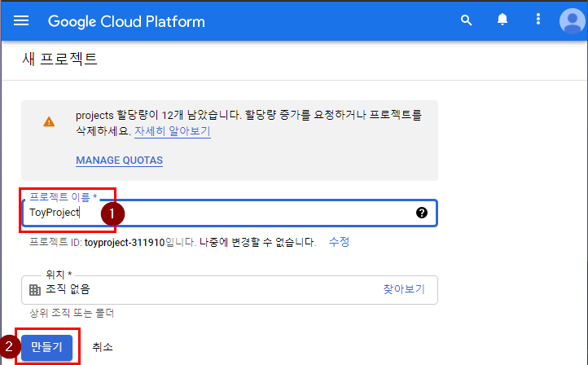Open the user account avatar
Image resolution: width=588 pixels, height=365 pixels.
click(572, 21)
